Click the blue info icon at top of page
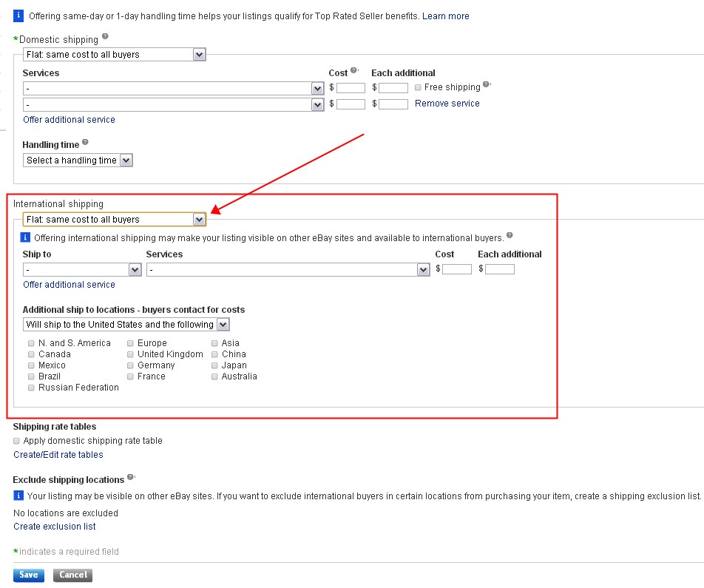The width and height of the screenshot is (704, 588). point(18,16)
